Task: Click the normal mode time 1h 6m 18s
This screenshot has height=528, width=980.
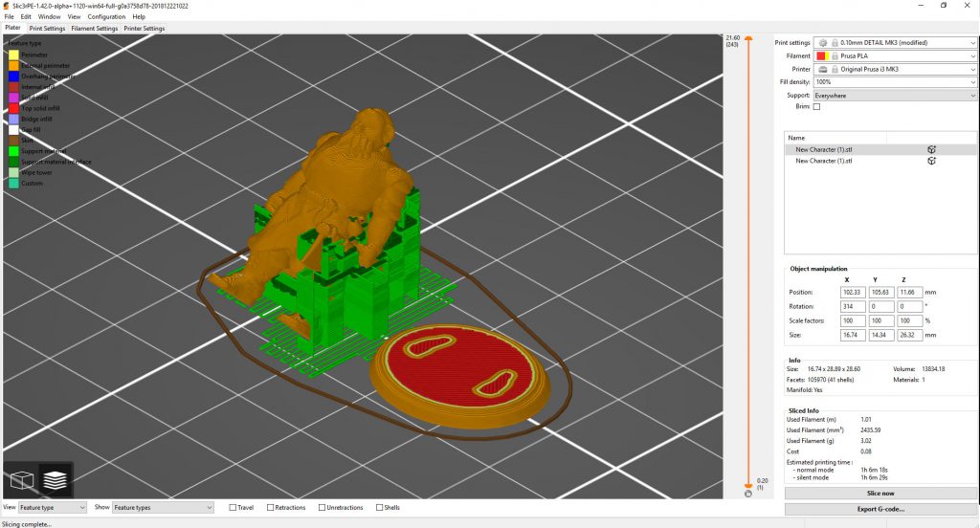Action: pyautogui.click(x=875, y=470)
